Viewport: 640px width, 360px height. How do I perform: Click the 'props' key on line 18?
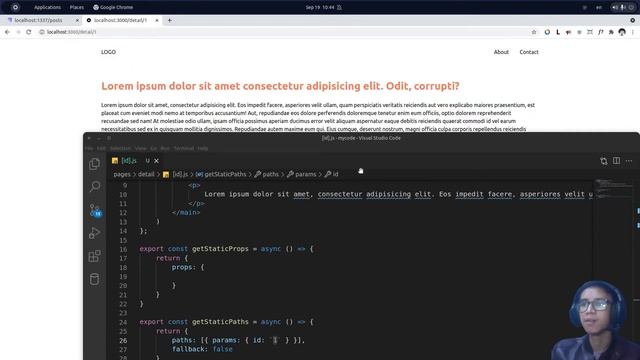[x=182, y=267]
